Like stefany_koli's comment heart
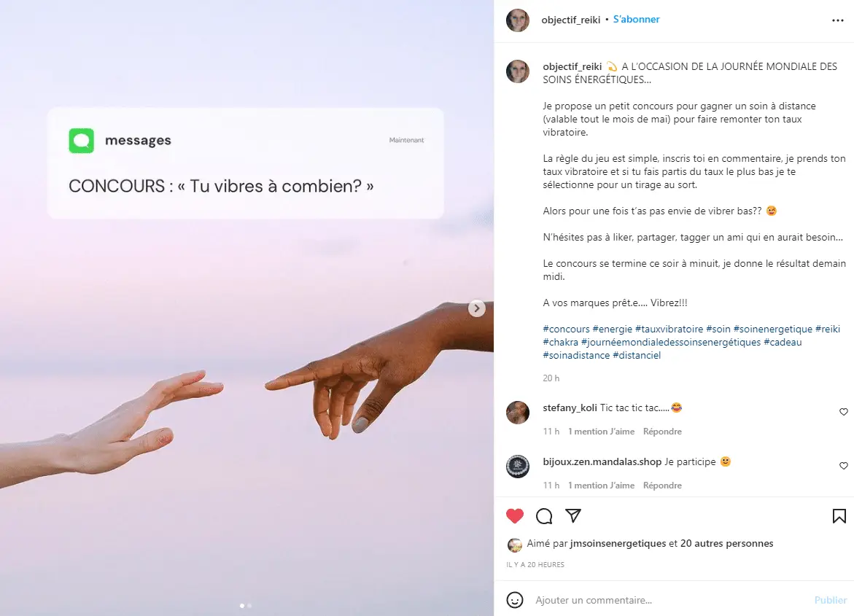 pos(844,412)
